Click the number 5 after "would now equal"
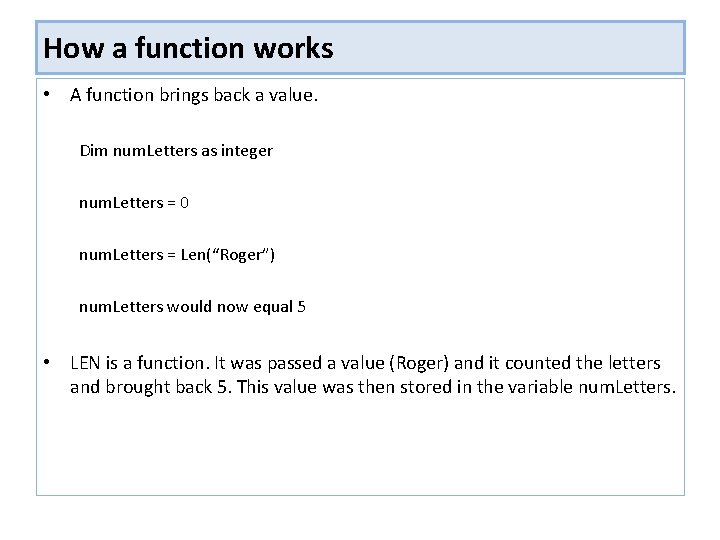Screen dimensions: 720x540 coord(301,307)
